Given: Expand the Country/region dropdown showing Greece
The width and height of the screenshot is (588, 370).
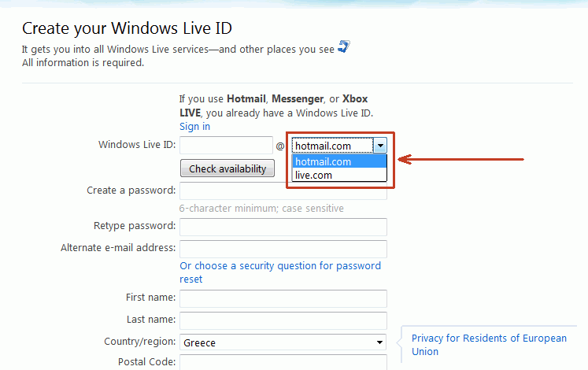Looking at the screenshot, I should pyautogui.click(x=283, y=342).
